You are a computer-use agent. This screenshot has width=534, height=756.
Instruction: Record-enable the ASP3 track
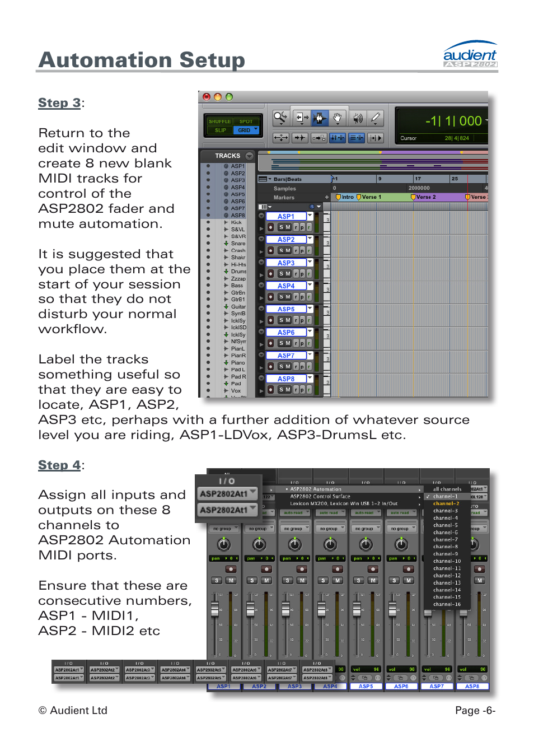270,274
